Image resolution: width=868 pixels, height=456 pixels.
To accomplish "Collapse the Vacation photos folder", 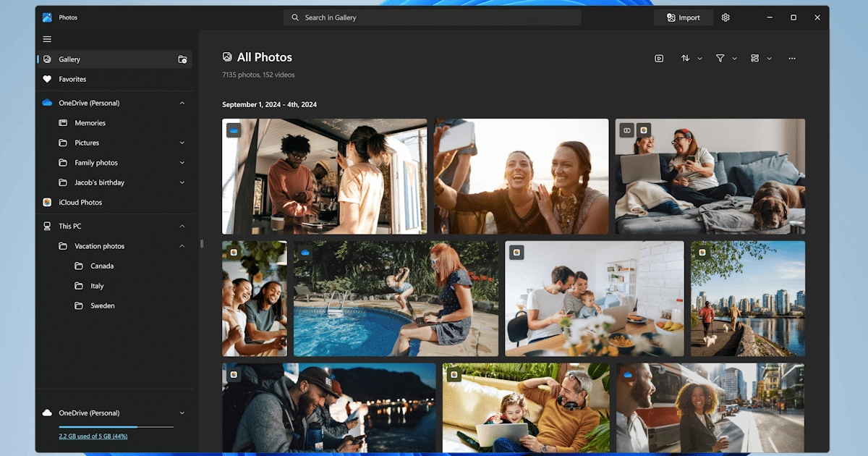I will 182,246.
